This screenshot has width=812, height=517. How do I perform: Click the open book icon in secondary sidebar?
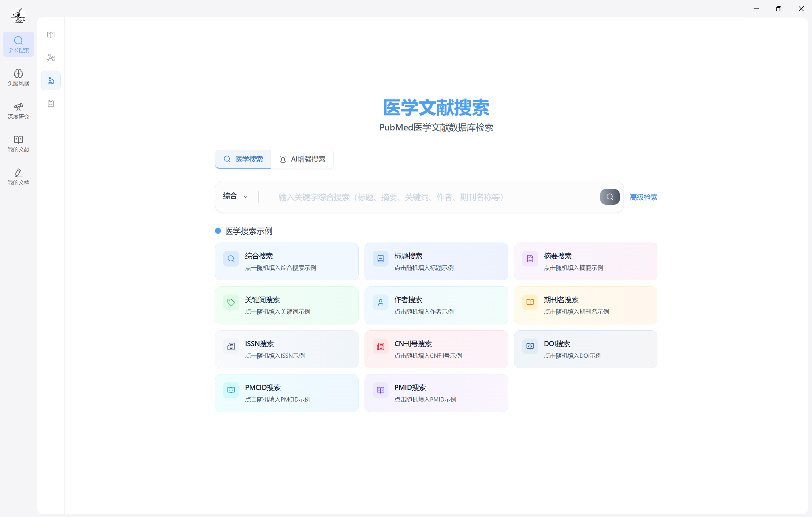[x=51, y=35]
